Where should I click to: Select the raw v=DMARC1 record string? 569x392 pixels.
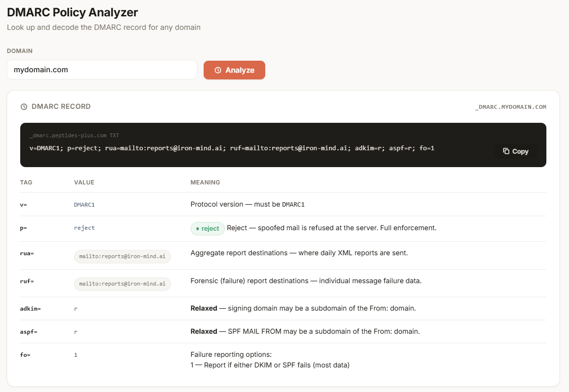(232, 148)
